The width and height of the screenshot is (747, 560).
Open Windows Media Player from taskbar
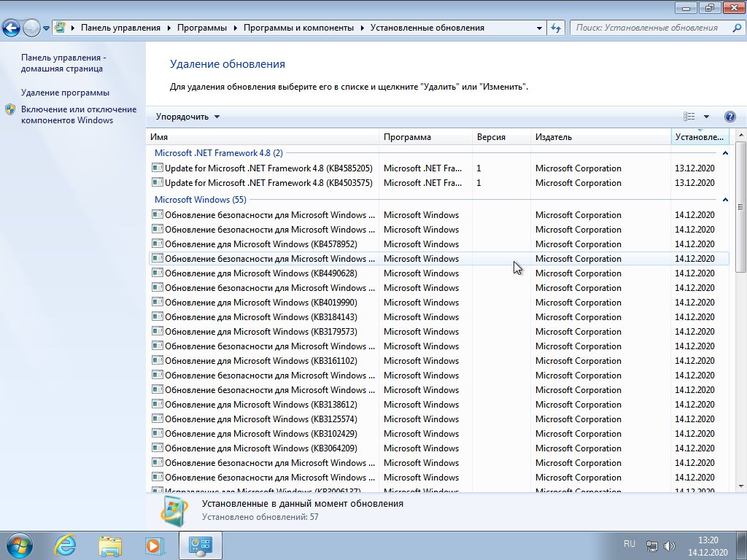[x=154, y=545]
